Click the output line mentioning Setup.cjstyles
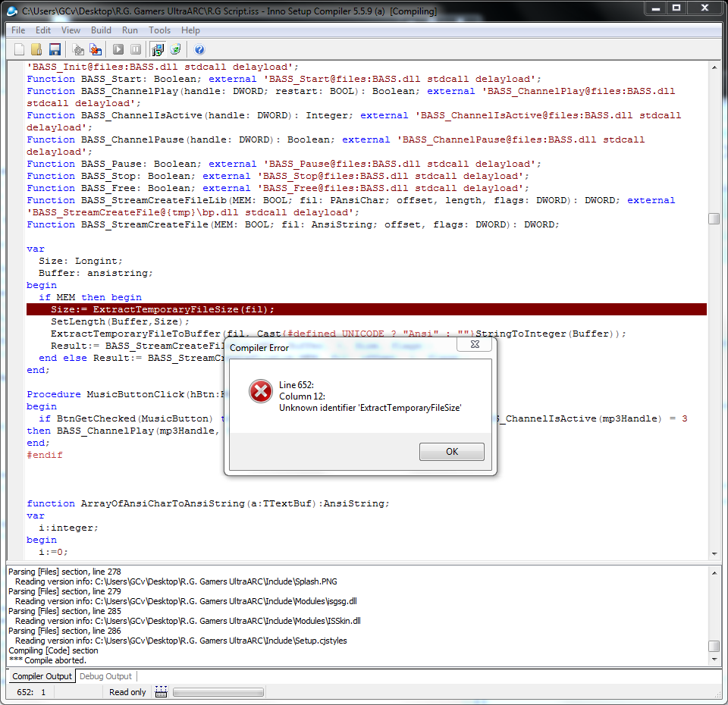Viewport: 728px width, 705px height. [181, 641]
